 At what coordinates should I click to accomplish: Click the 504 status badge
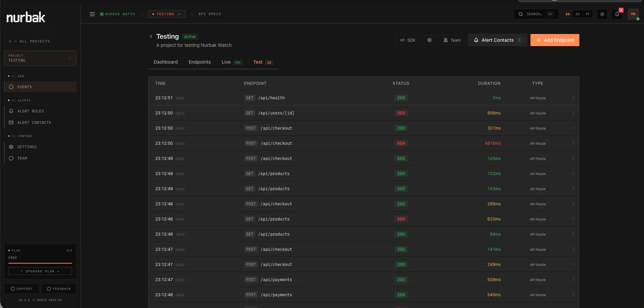401,143
